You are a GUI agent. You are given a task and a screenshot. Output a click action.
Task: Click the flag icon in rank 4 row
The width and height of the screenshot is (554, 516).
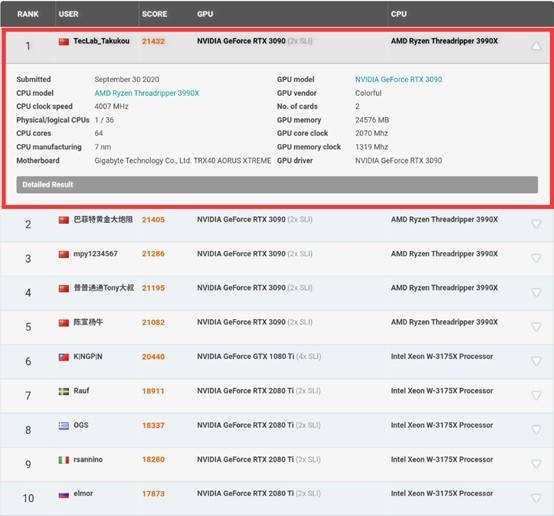pos(64,289)
